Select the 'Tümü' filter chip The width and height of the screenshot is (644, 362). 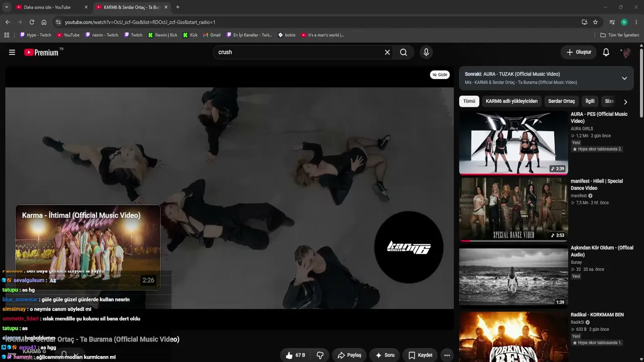pyautogui.click(x=469, y=101)
